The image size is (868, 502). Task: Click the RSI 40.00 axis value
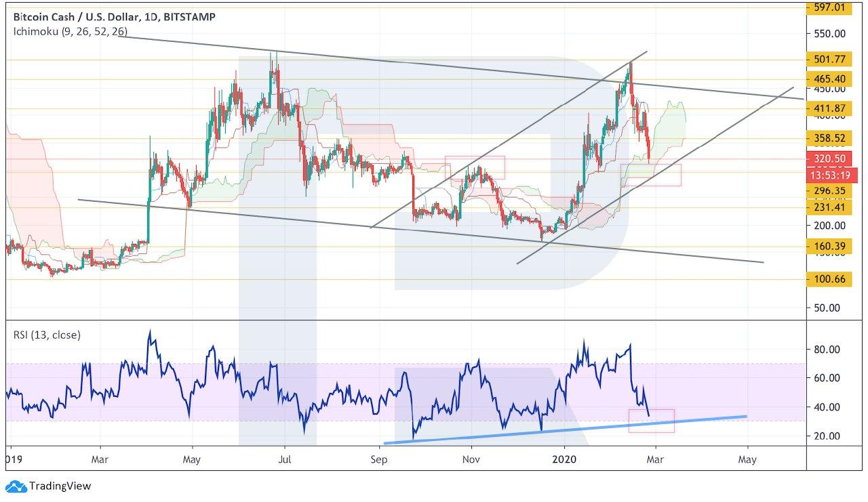pos(827,407)
